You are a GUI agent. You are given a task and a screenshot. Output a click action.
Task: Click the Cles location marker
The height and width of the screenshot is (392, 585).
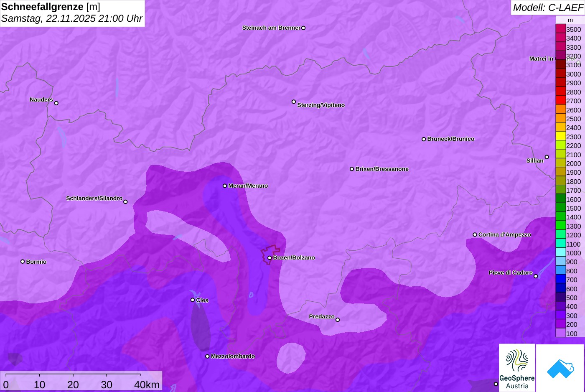pyautogui.click(x=193, y=300)
